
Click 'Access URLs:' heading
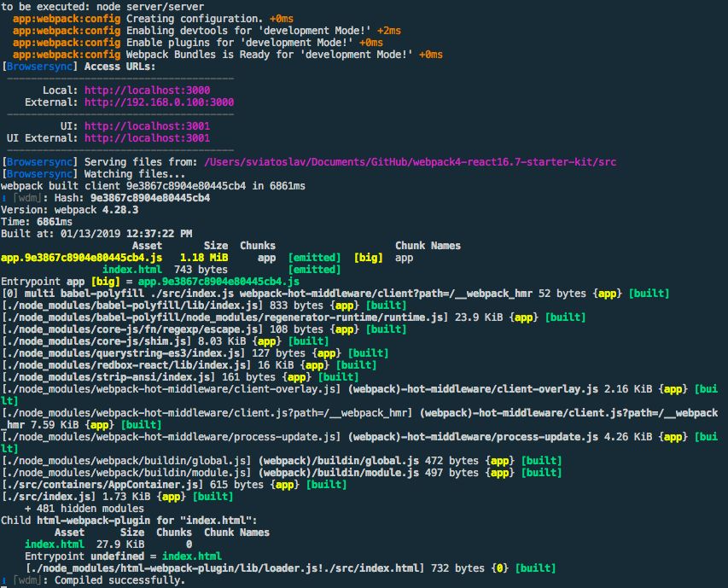(x=119, y=67)
